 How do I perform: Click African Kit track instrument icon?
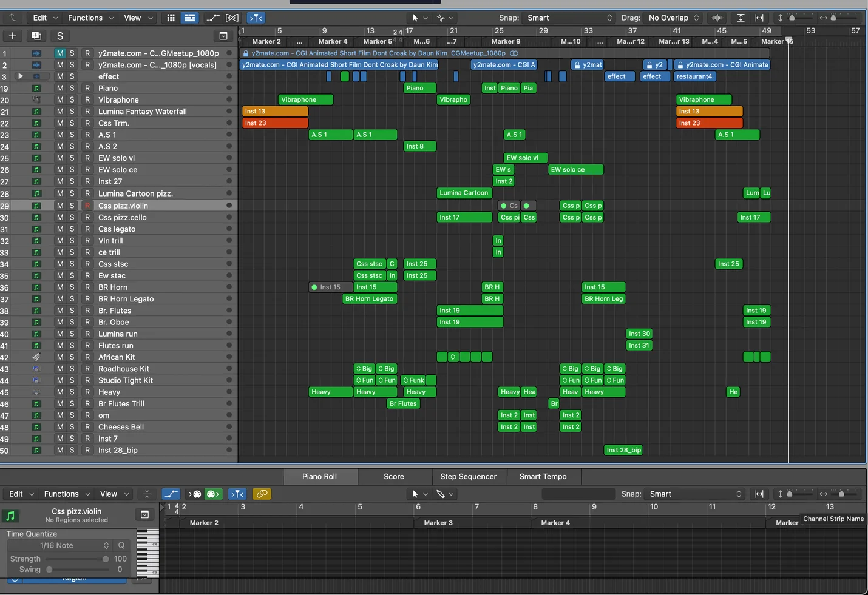(x=36, y=357)
